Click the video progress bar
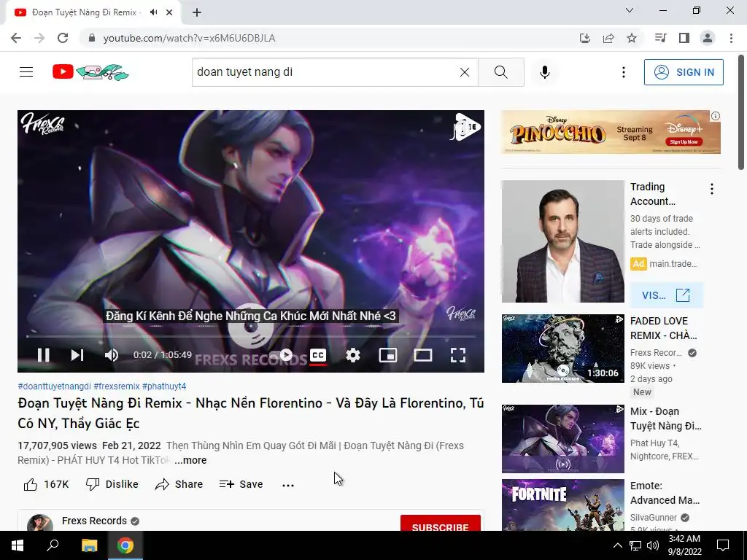The height and width of the screenshot is (560, 747). 251,336
